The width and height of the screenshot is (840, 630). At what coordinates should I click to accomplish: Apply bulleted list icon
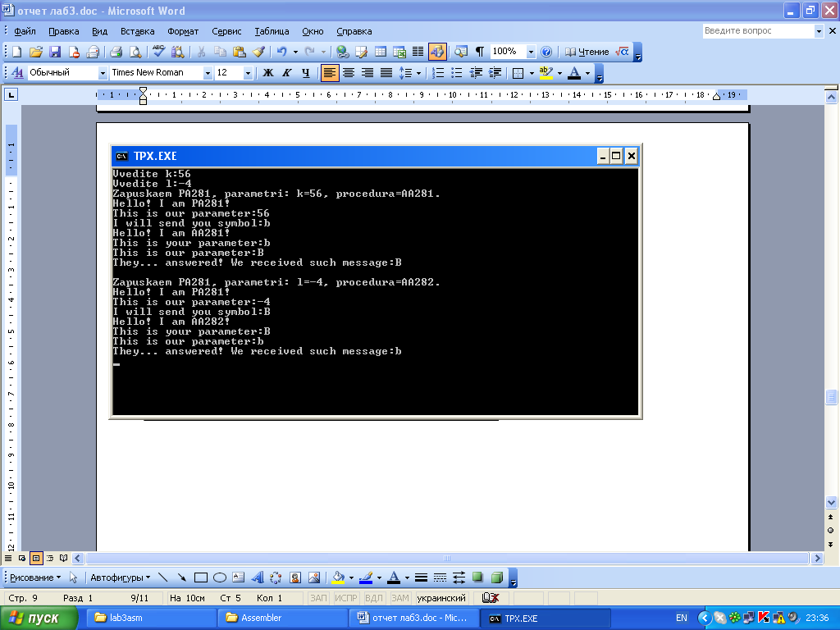pyautogui.click(x=456, y=73)
